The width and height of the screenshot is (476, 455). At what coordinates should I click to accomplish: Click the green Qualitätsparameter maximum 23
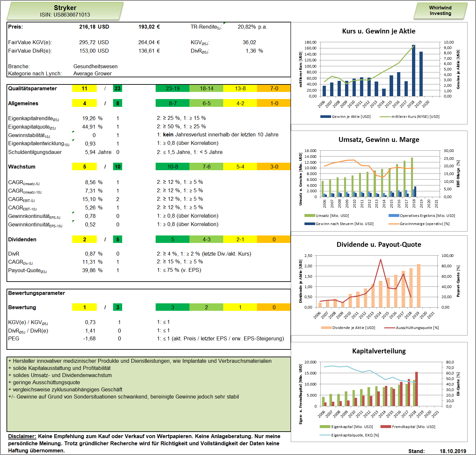[x=118, y=88]
